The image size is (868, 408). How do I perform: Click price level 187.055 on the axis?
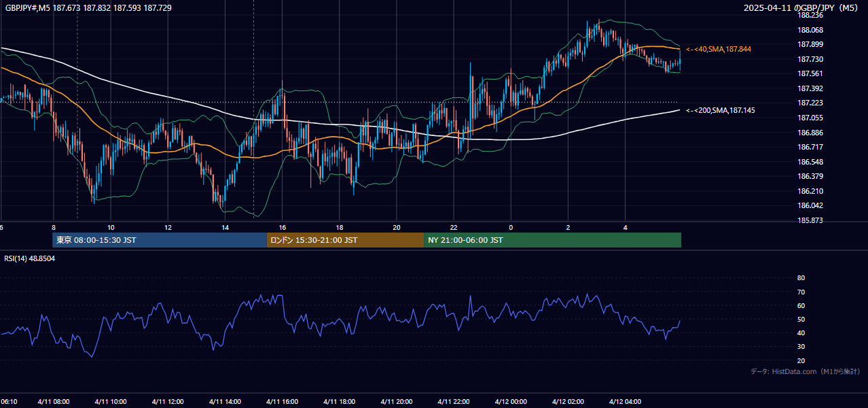click(x=810, y=118)
